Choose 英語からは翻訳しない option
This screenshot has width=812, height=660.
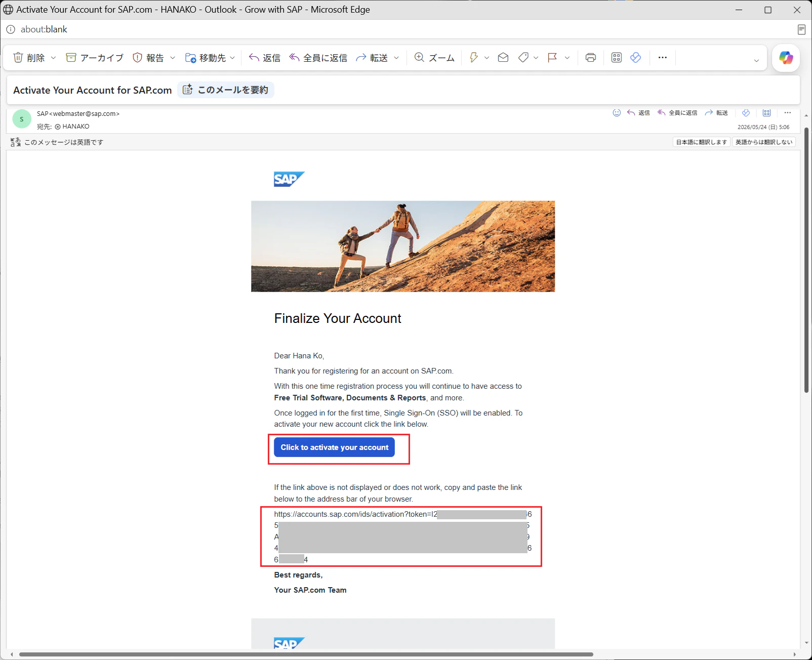pos(764,142)
